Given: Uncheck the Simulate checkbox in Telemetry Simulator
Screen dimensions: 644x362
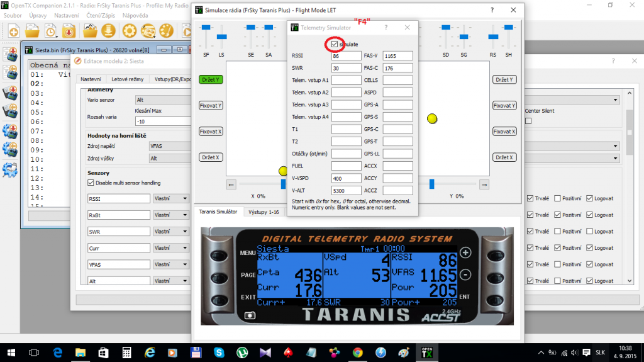Looking at the screenshot, I should 334,44.
